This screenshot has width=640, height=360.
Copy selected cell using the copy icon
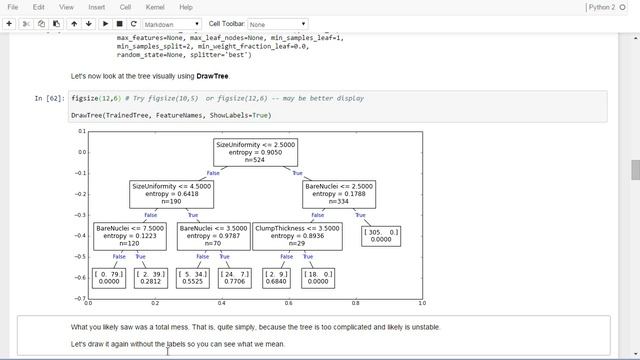[x=41, y=24]
